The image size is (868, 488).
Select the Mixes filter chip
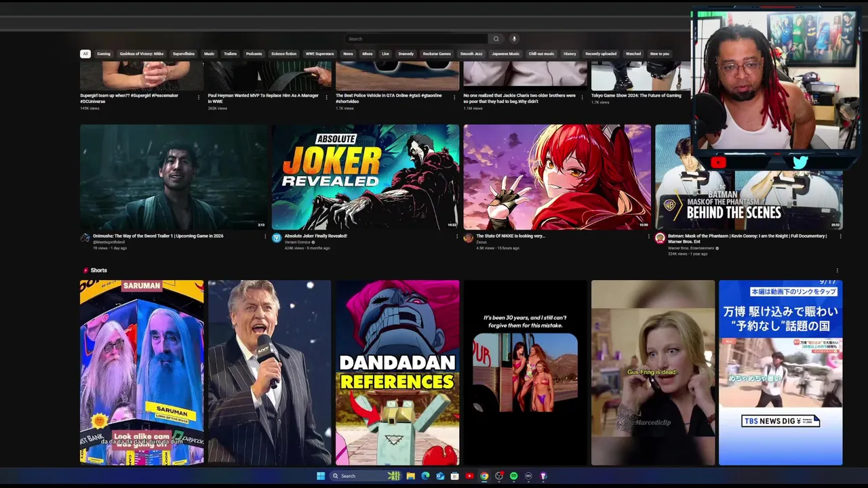click(368, 54)
